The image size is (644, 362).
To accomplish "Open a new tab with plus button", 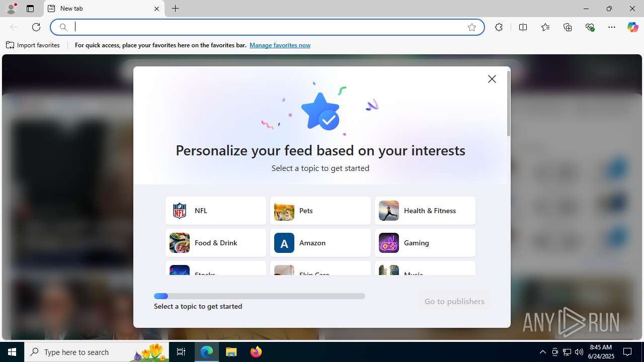I will pos(176,9).
